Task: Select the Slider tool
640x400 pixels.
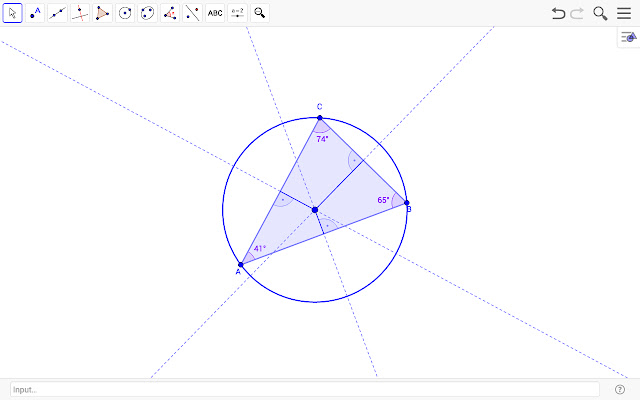Action: (237, 13)
